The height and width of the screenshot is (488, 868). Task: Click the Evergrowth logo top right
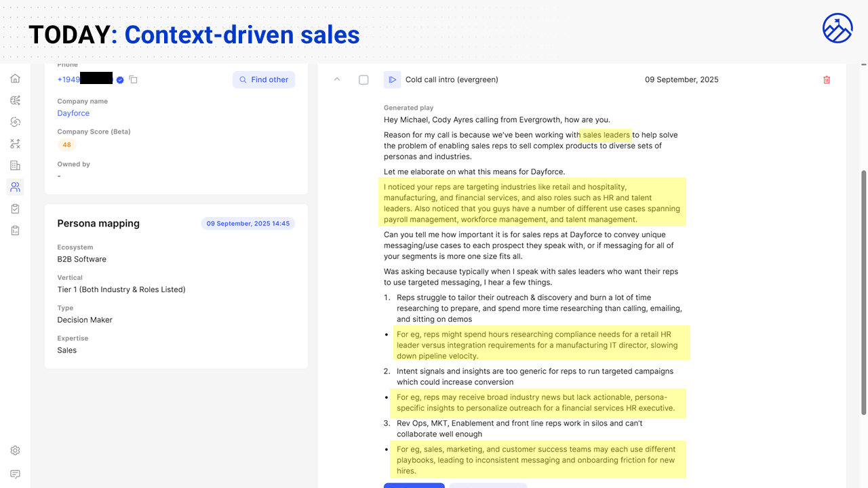(837, 28)
